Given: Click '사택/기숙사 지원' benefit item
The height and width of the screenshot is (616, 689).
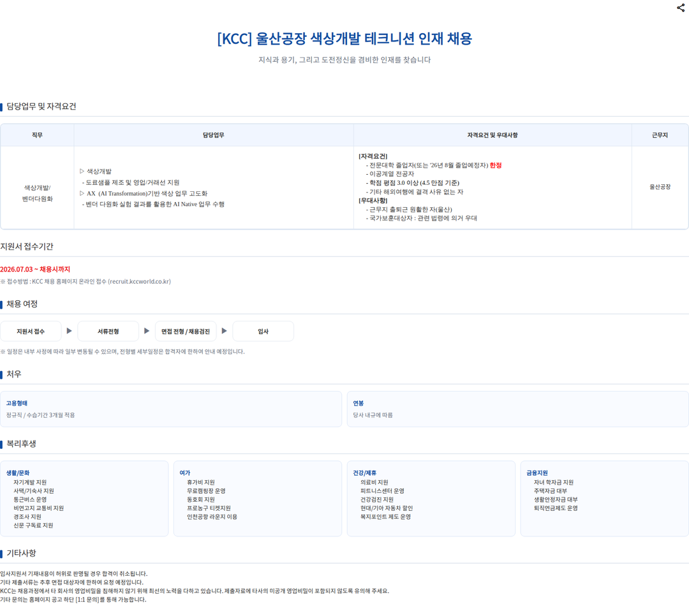Looking at the screenshot, I should coord(33,491).
